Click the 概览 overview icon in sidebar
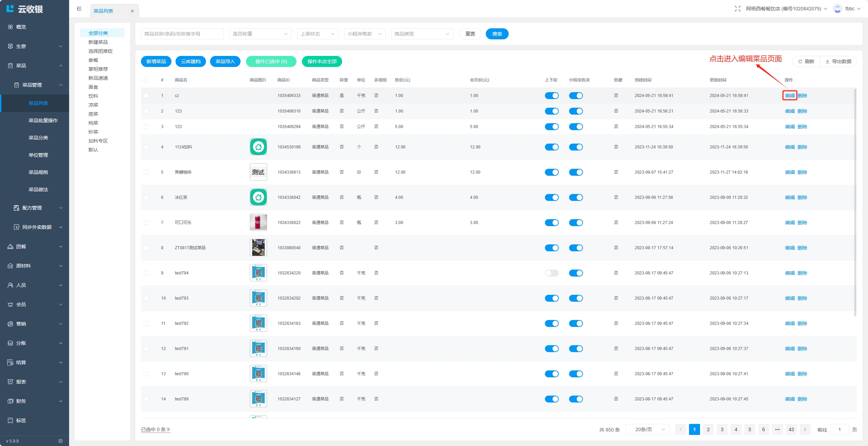The width and height of the screenshot is (868, 446). tap(10, 27)
